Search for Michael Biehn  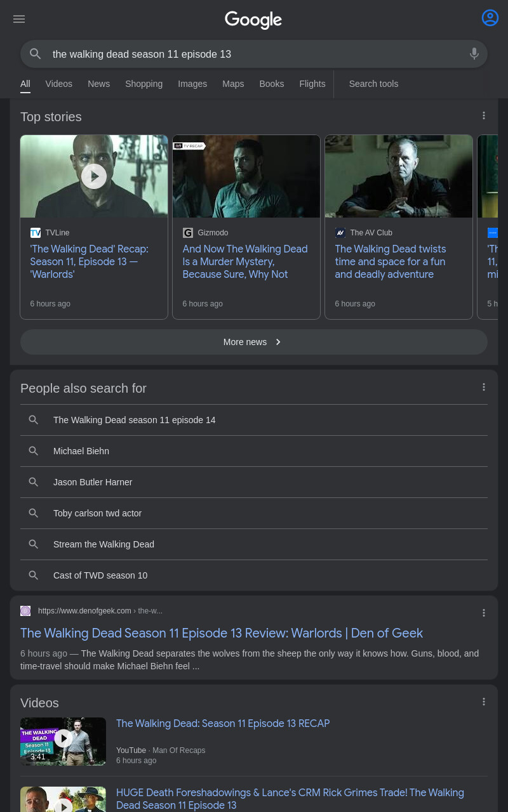click(254, 451)
